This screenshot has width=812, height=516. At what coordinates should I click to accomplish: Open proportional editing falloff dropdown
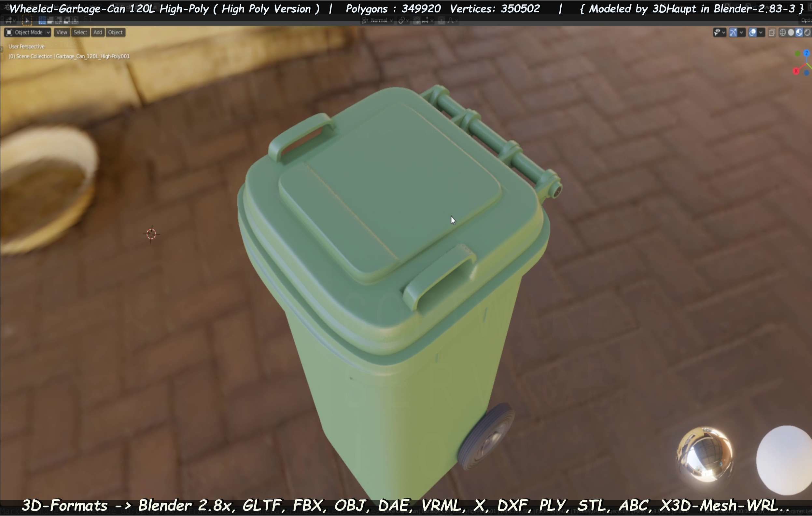point(452,21)
